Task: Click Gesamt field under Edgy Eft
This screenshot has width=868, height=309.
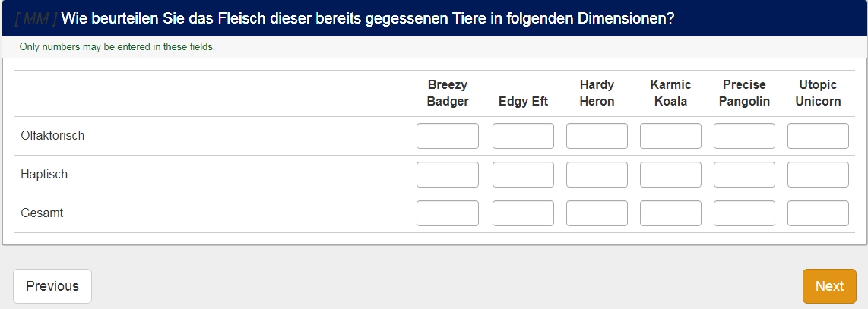Action: click(x=523, y=213)
